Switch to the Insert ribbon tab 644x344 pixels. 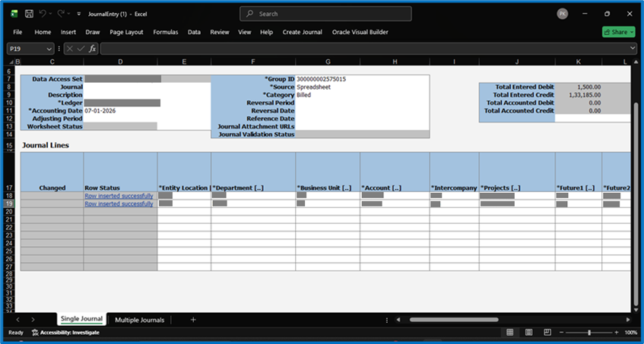(68, 32)
